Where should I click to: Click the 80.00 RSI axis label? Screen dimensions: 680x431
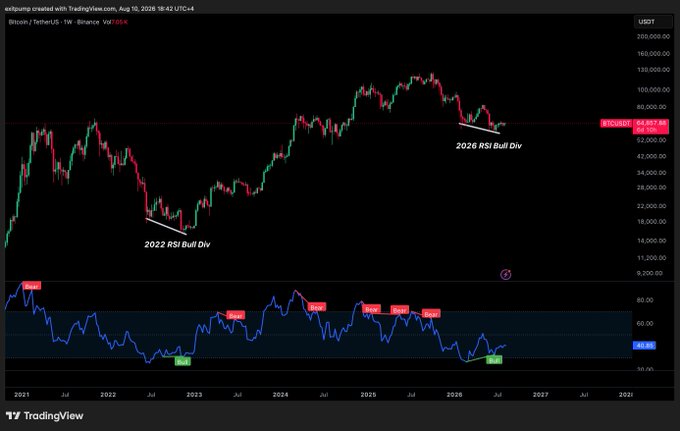coord(644,300)
